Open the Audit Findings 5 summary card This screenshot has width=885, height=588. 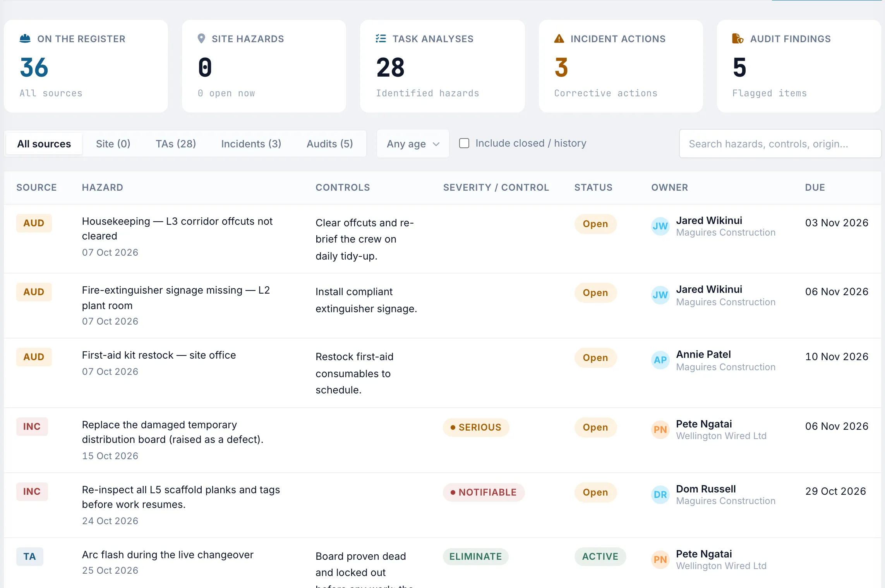click(799, 66)
